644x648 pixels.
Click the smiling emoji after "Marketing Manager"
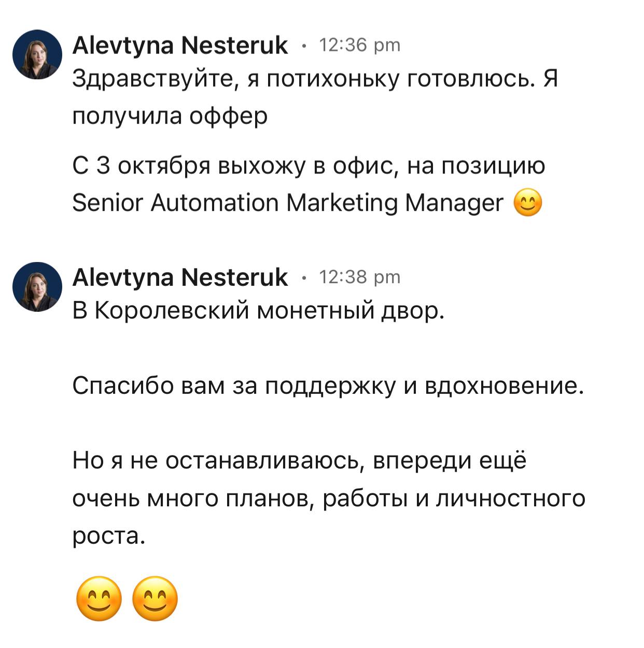tap(527, 203)
